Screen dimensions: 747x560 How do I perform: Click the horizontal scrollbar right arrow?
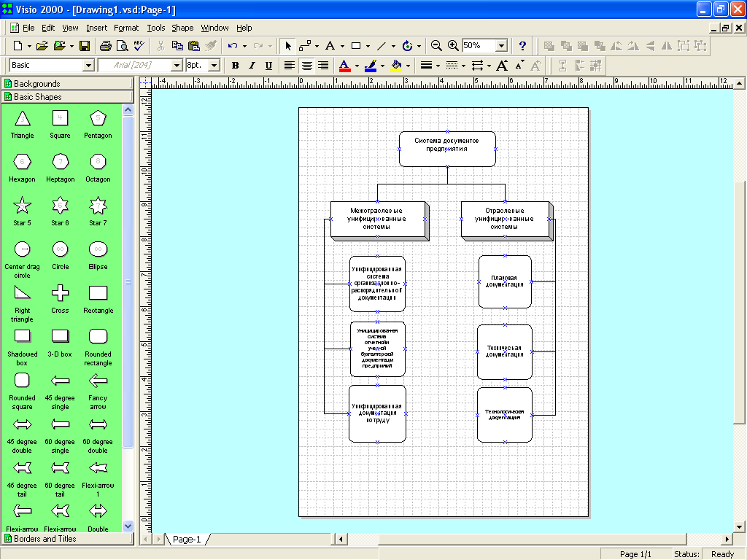pyautogui.click(x=727, y=539)
